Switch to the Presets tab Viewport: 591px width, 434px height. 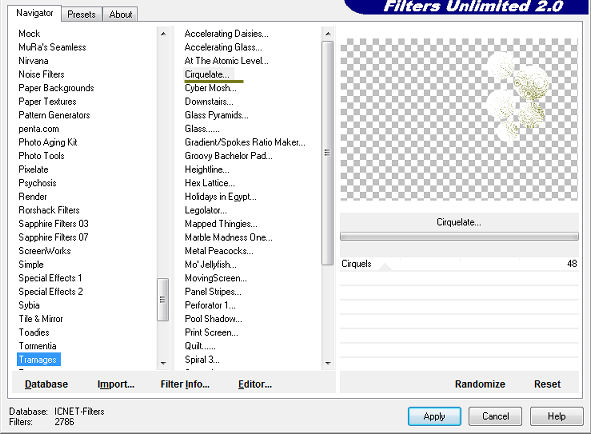81,14
